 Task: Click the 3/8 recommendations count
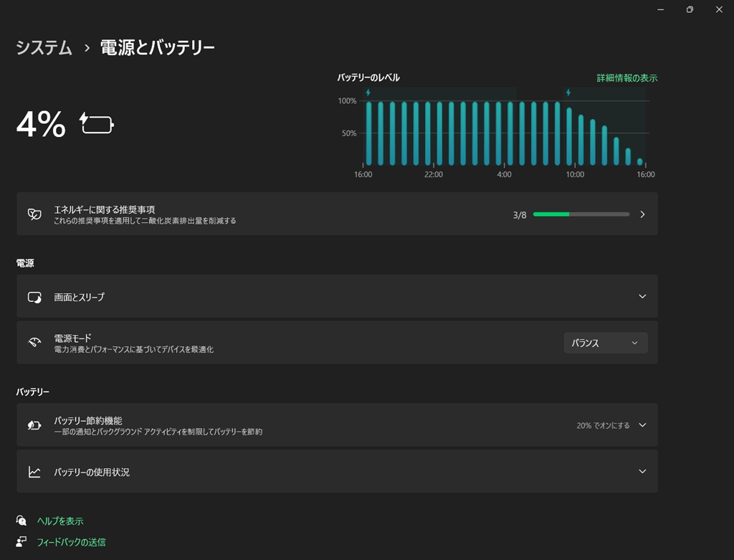(520, 215)
